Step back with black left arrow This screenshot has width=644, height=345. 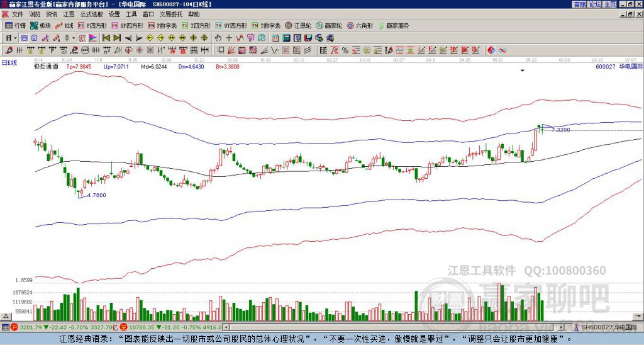tap(128, 38)
